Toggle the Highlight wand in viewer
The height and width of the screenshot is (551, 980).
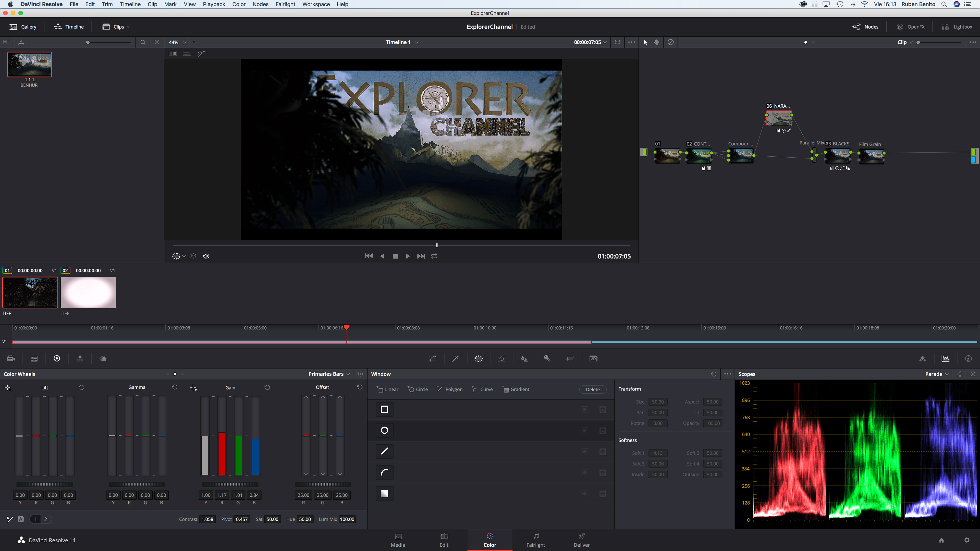[x=201, y=53]
